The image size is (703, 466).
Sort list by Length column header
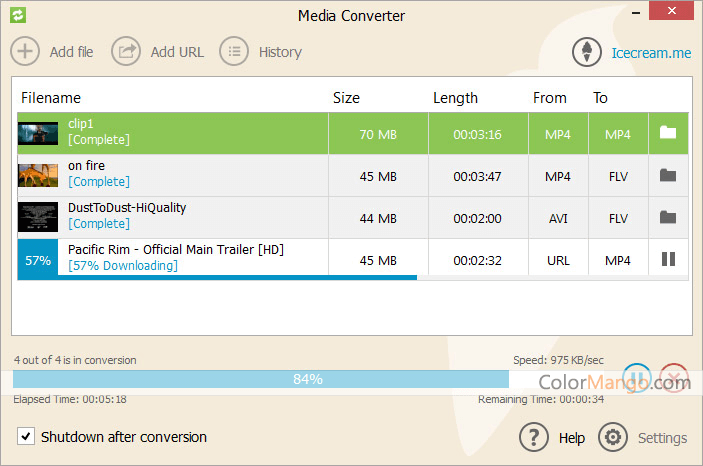point(455,98)
